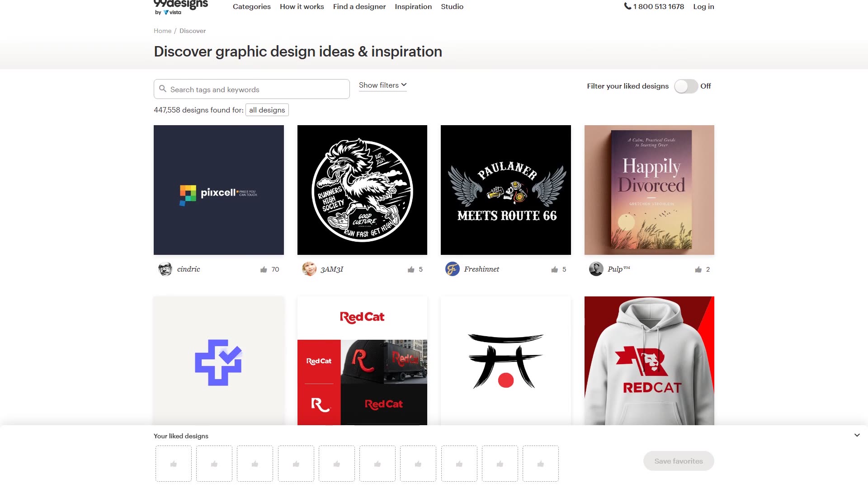Open the How it works menu item

[302, 7]
